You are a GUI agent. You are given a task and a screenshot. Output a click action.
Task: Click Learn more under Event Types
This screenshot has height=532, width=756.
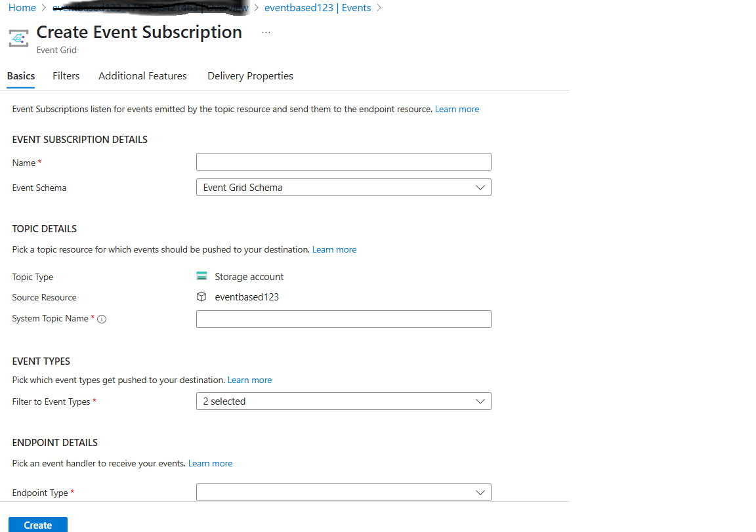pyautogui.click(x=249, y=379)
